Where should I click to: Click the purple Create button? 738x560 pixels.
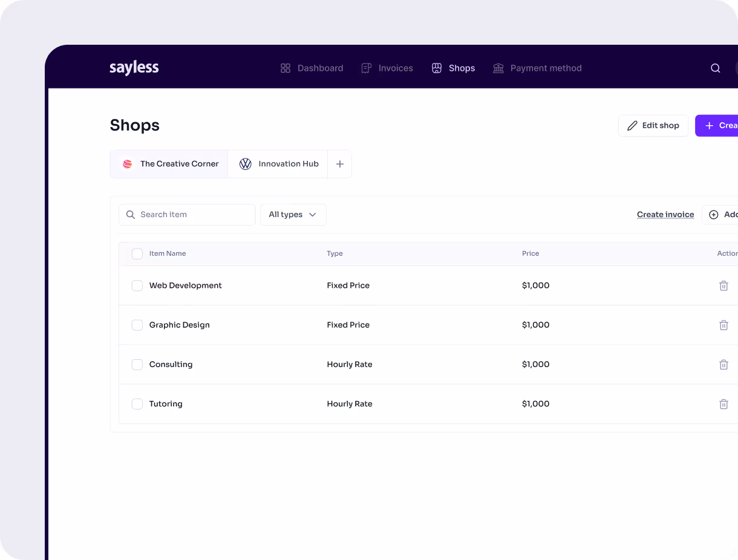click(x=717, y=126)
